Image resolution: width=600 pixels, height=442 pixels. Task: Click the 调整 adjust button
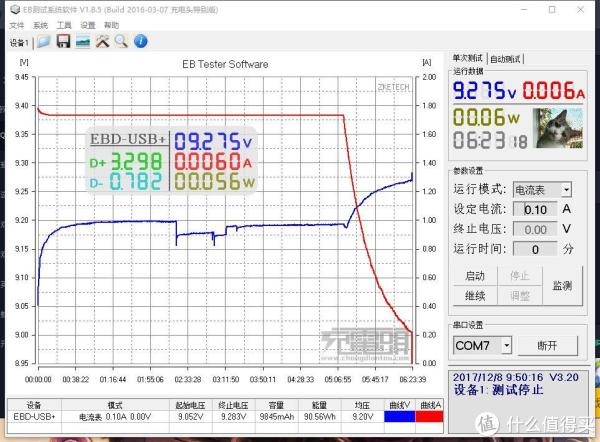[x=519, y=296]
